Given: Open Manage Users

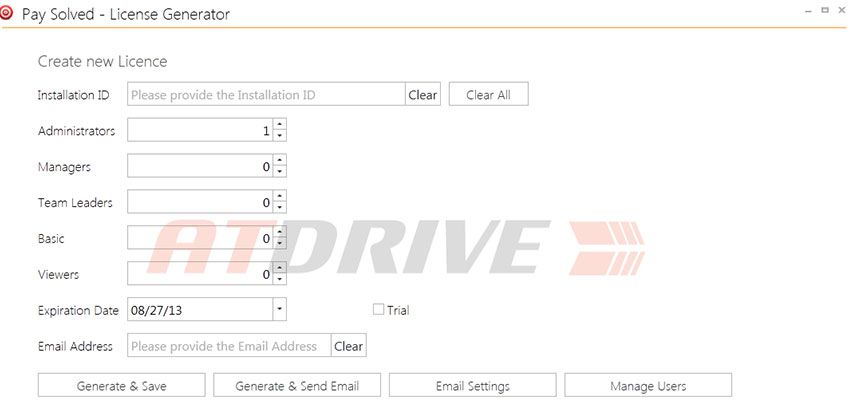Looking at the screenshot, I should pos(648,385).
